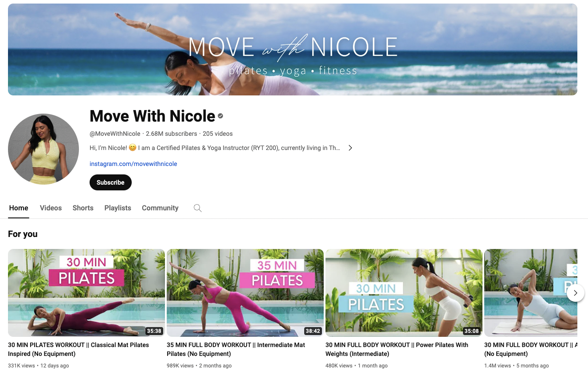
Task: Click the channel search magnifying glass icon
Action: (x=197, y=208)
